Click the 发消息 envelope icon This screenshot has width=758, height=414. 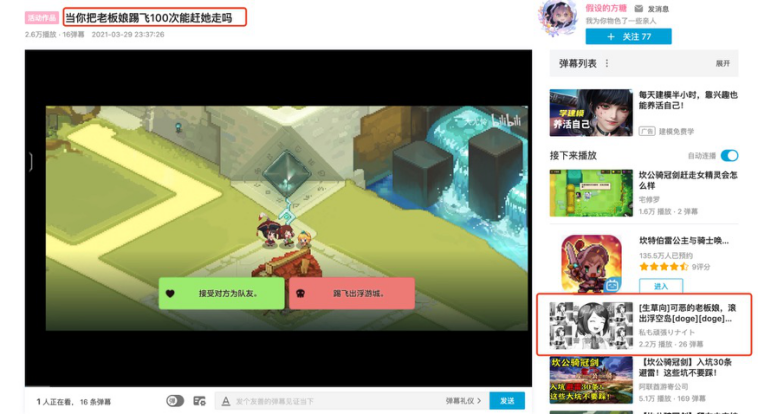coord(639,9)
